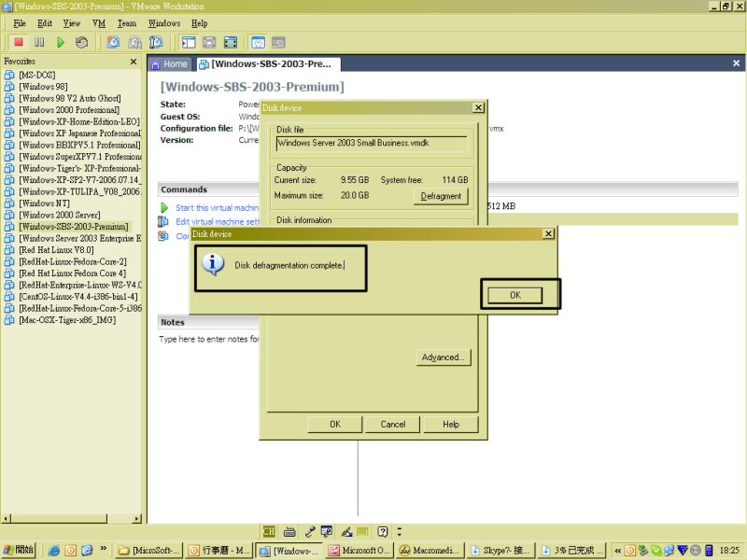Image resolution: width=747 pixels, height=560 pixels.
Task: Select [MS-DOS] in Favorites
Action: pyautogui.click(x=37, y=75)
